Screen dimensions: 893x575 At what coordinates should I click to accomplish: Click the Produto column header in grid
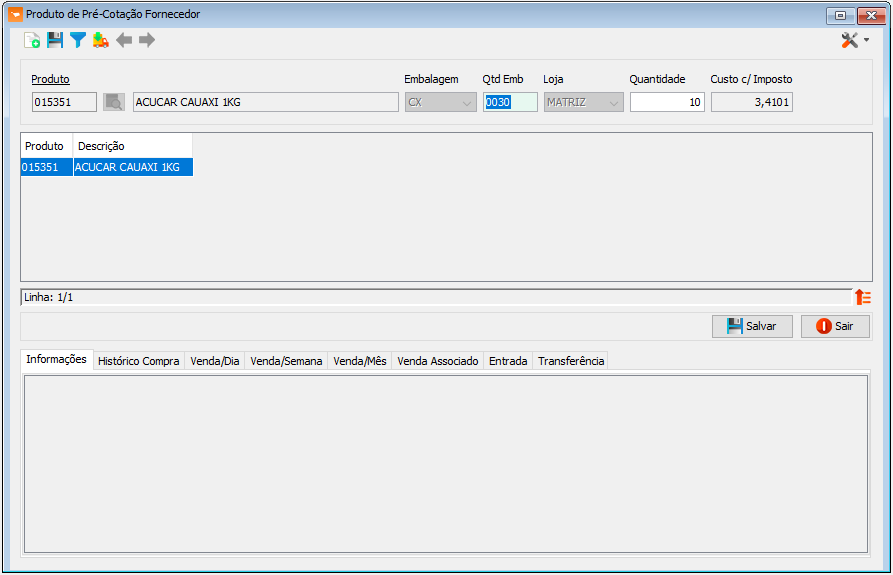47,146
